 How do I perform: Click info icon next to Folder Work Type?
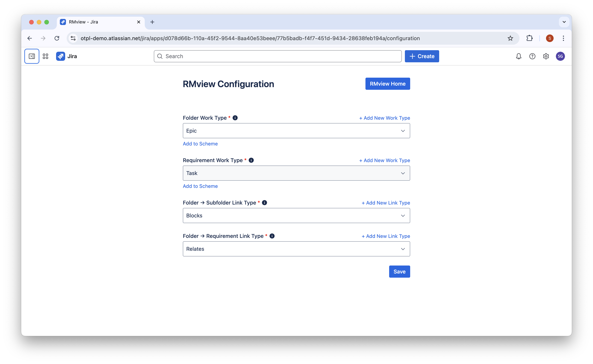235,118
